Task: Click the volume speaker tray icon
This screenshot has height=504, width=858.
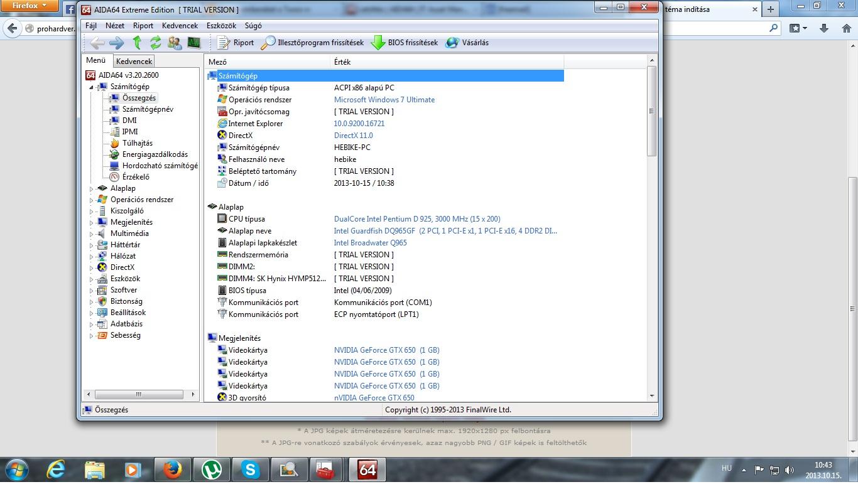Action: 790,469
